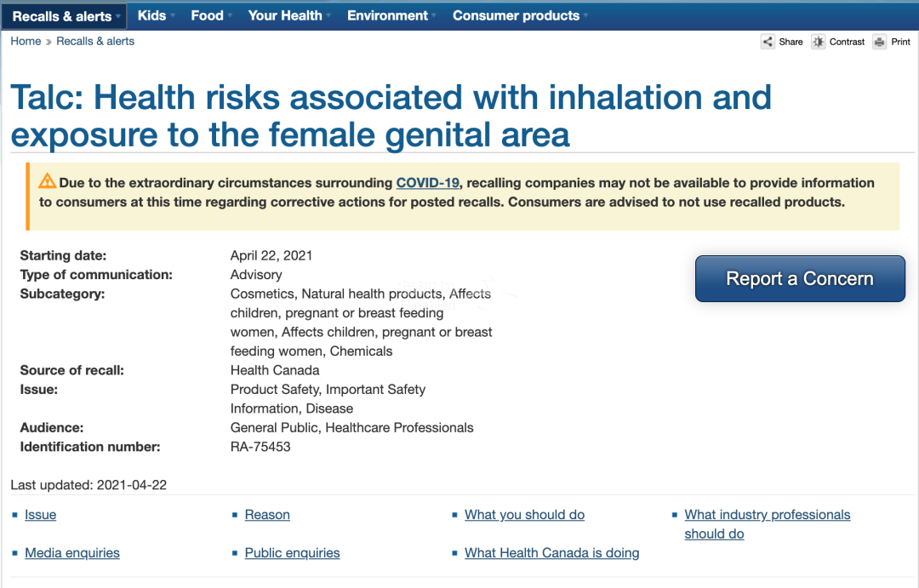Jump to the Reason section link
Viewport: 919px width, 588px height.
click(x=267, y=515)
